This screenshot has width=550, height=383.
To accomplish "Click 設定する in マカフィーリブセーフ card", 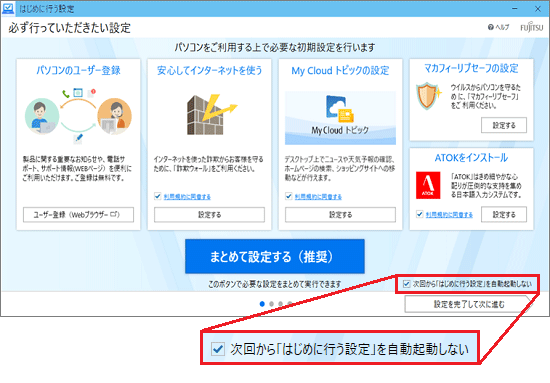I will (x=504, y=125).
